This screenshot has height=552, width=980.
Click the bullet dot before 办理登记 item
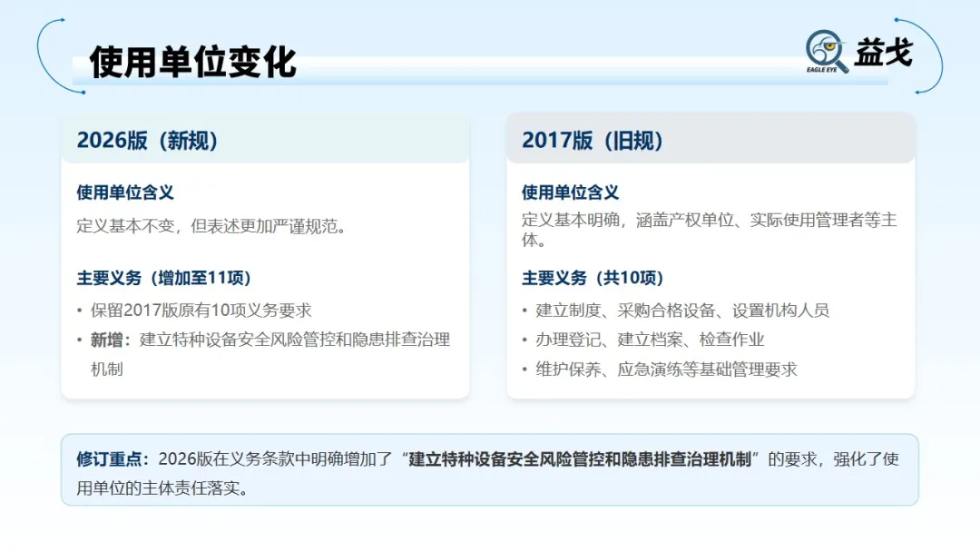point(526,340)
